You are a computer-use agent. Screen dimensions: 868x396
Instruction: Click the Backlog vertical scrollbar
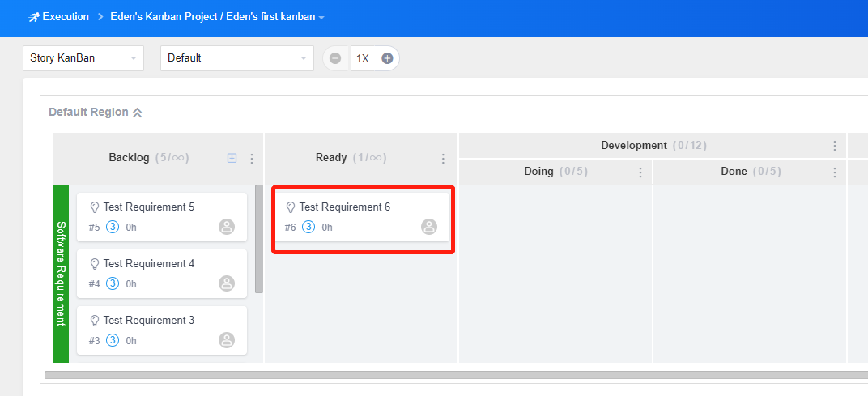[x=259, y=238]
